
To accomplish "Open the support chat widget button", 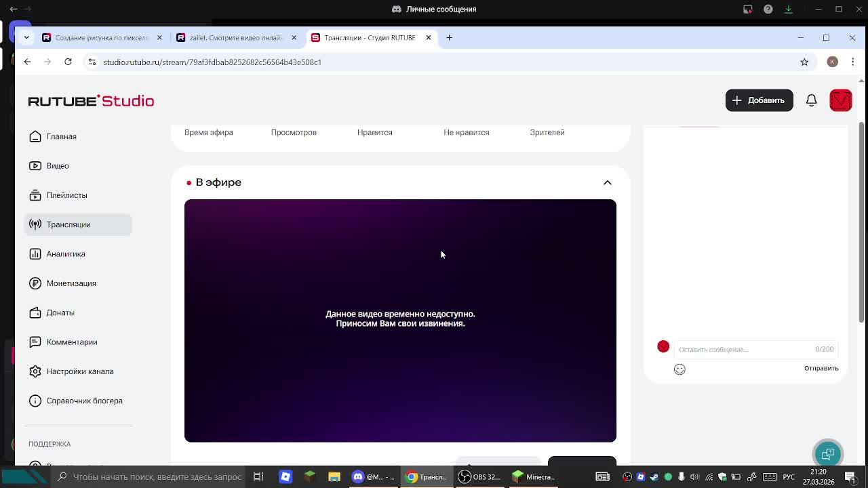I will click(827, 454).
